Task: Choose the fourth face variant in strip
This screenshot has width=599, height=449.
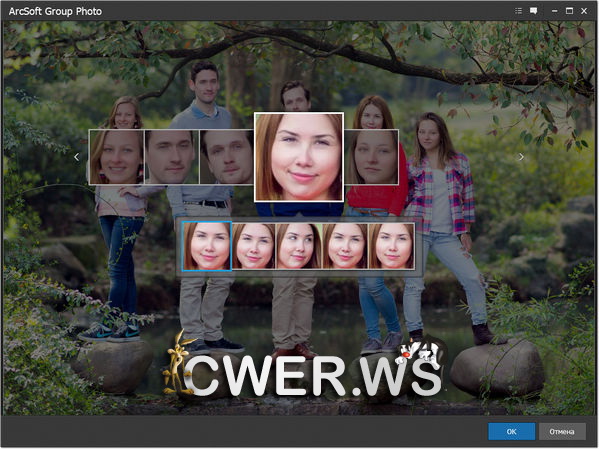Action: point(345,246)
